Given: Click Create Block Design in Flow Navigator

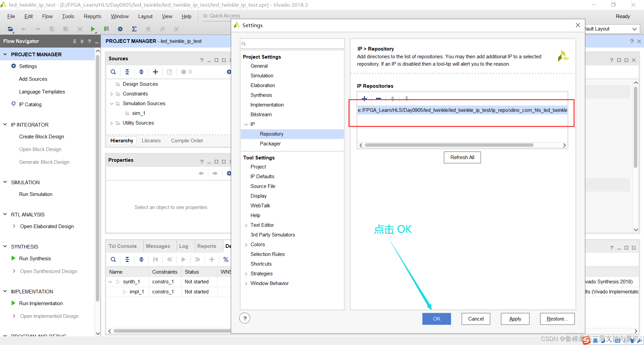Looking at the screenshot, I should click(42, 137).
